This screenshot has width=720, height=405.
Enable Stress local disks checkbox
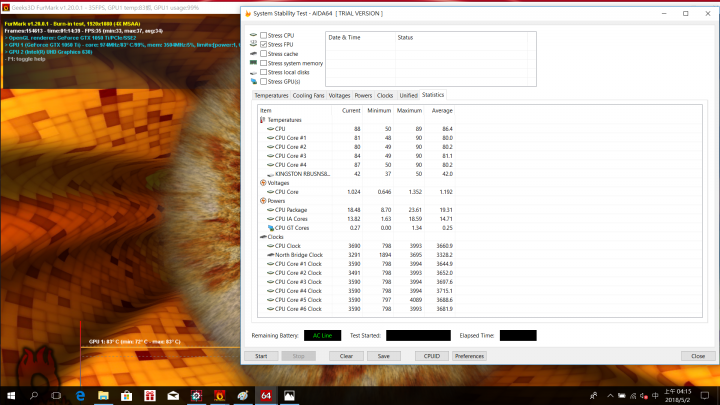click(x=264, y=72)
